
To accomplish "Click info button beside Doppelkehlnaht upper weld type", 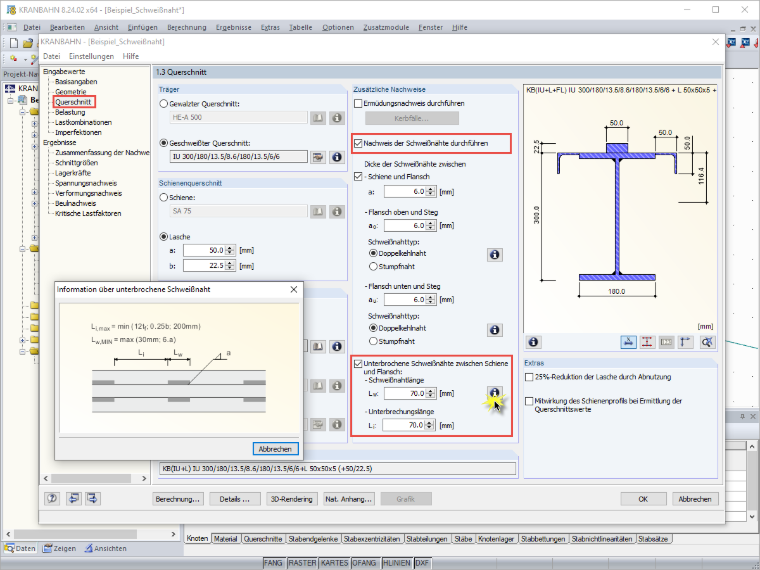I will point(494,254).
